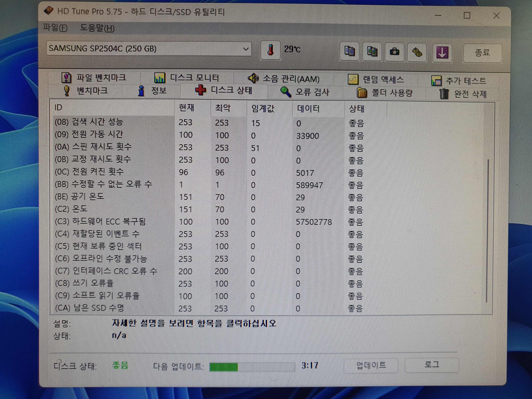Click the 데이터 column header
The image size is (532, 399).
[x=318, y=109]
